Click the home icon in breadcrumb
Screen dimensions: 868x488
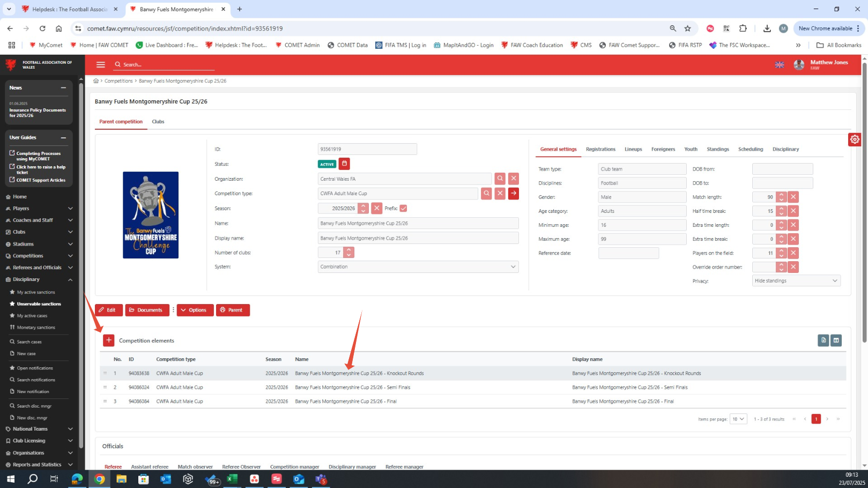point(96,81)
